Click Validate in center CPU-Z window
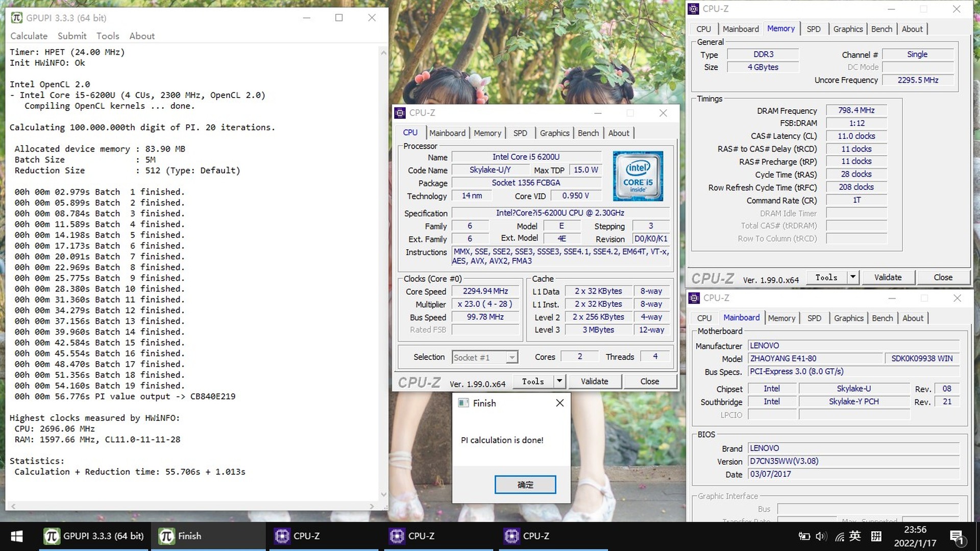The width and height of the screenshot is (980, 551). (594, 381)
